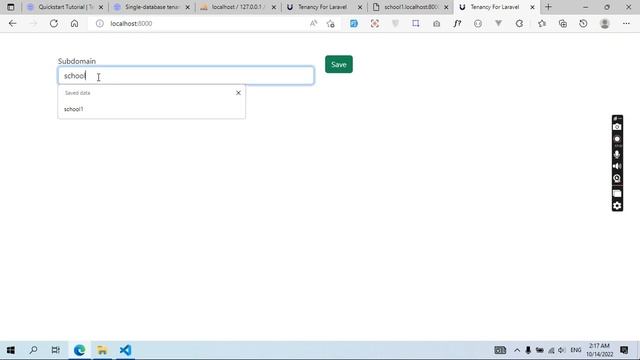Toggle system sound in recorder panel
640x360 pixels.
coord(617,166)
